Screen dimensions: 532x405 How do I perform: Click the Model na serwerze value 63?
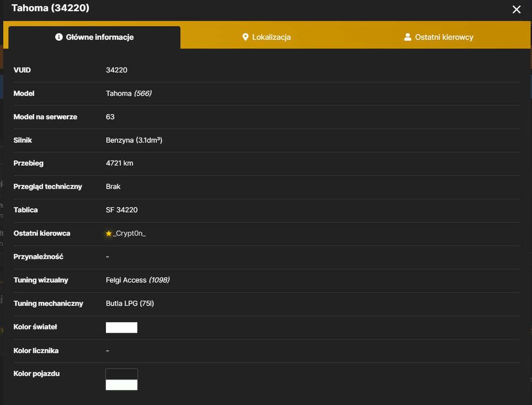coord(110,117)
